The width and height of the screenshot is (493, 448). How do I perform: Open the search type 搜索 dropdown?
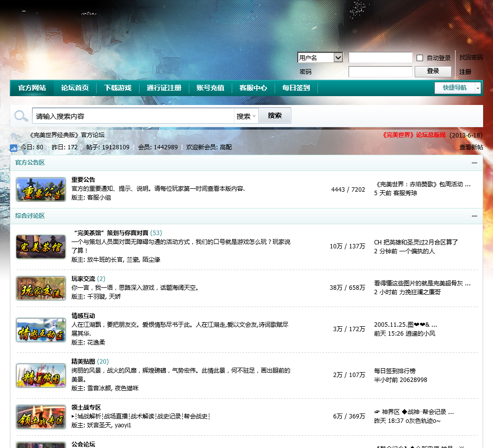246,116
